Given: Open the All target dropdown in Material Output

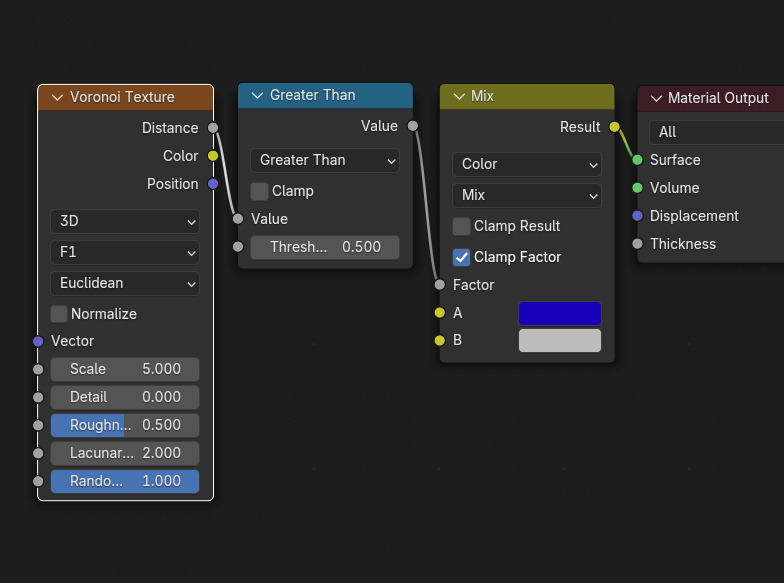Looking at the screenshot, I should coord(716,132).
